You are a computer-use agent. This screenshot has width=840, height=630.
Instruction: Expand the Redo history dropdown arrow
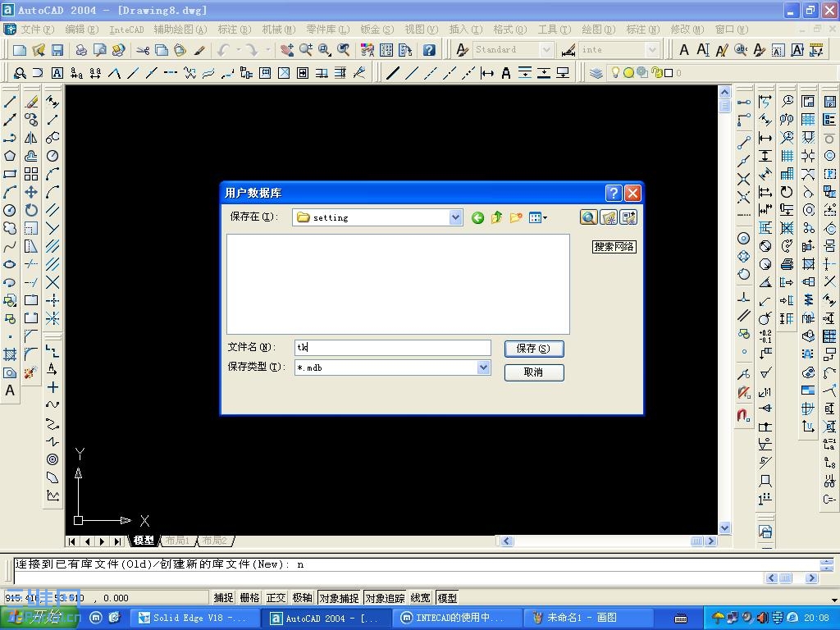[267, 50]
